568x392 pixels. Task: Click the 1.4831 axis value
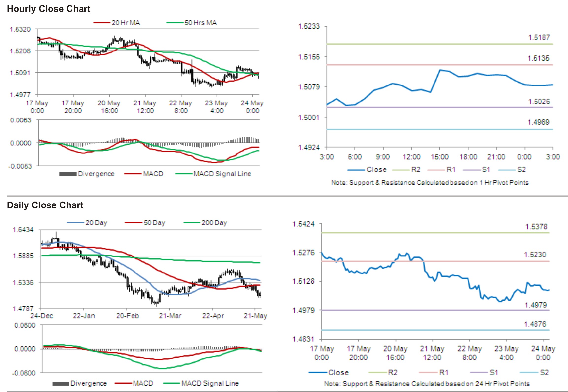tap(303, 340)
